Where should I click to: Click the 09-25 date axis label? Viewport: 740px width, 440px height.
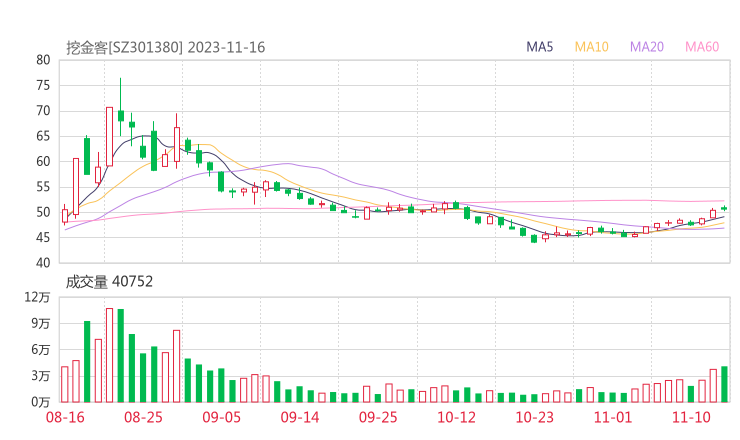378,417
